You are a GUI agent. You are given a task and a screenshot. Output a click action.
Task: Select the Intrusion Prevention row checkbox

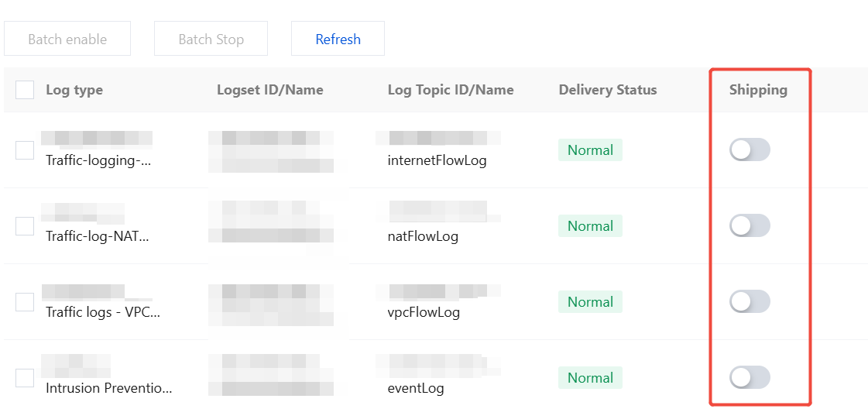click(25, 378)
